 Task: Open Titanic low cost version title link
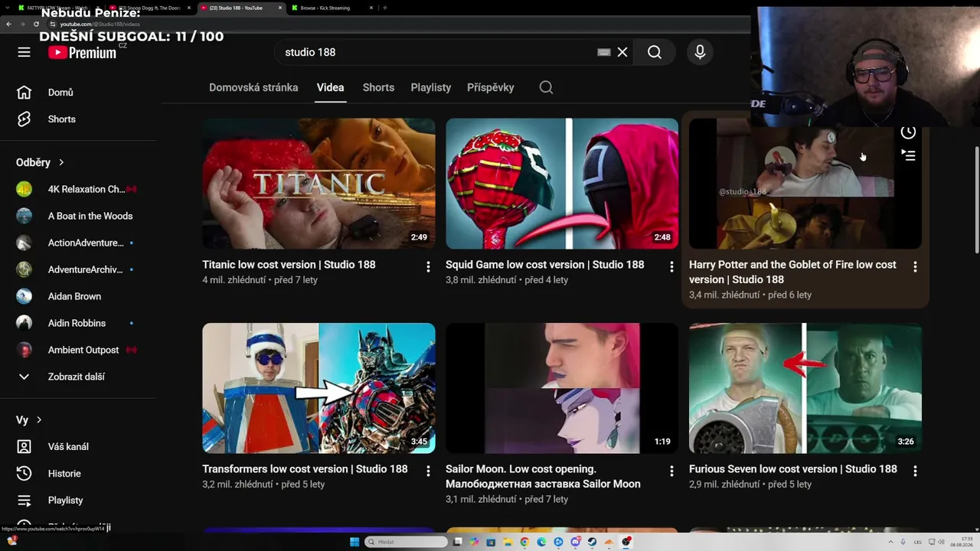289,265
